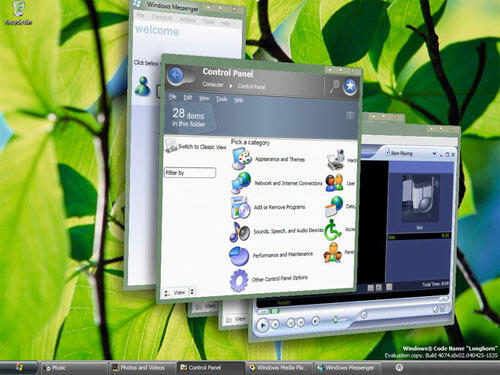Open the Tools menu in Control Panel

[222, 99]
